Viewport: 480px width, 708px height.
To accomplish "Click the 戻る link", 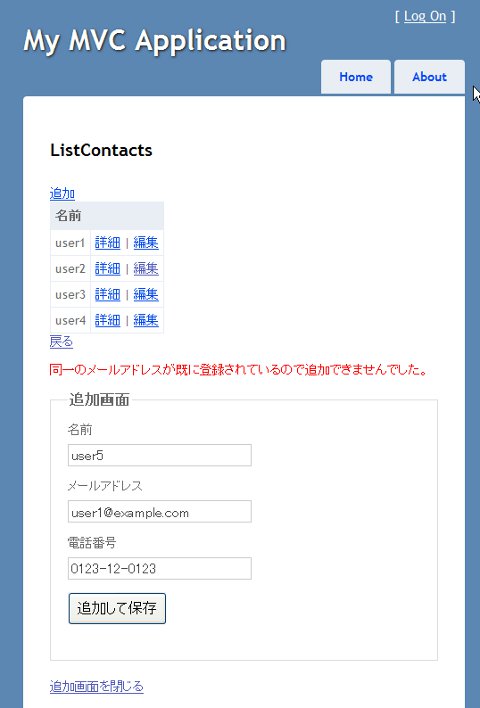I will pyautogui.click(x=61, y=341).
